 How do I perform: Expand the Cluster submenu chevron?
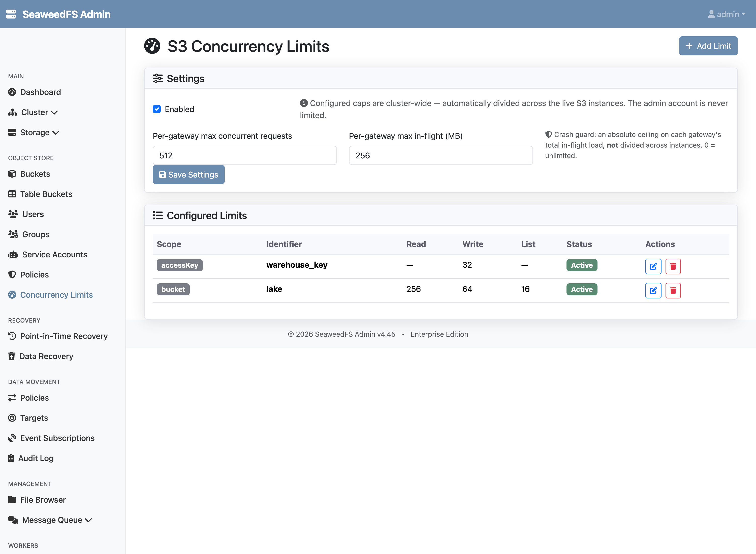pos(54,112)
